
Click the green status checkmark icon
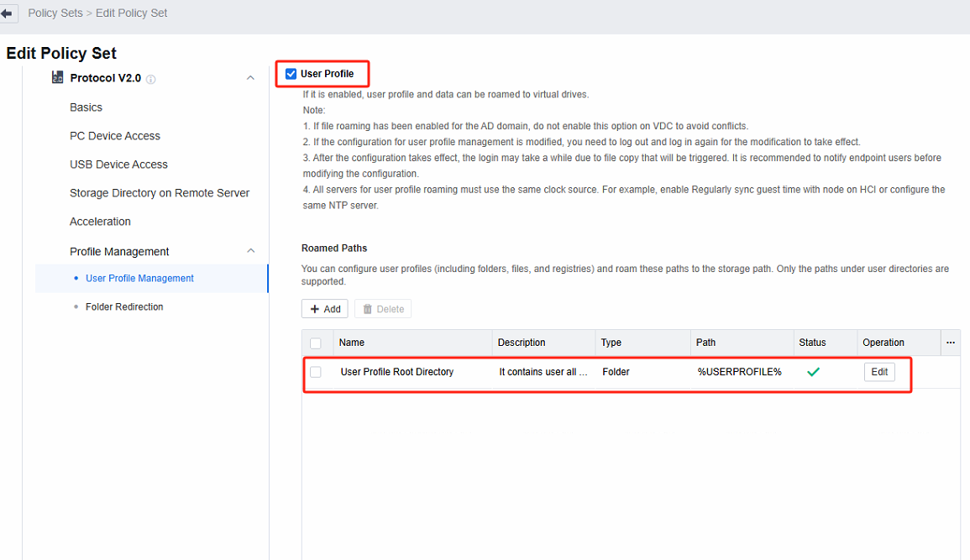[812, 372]
